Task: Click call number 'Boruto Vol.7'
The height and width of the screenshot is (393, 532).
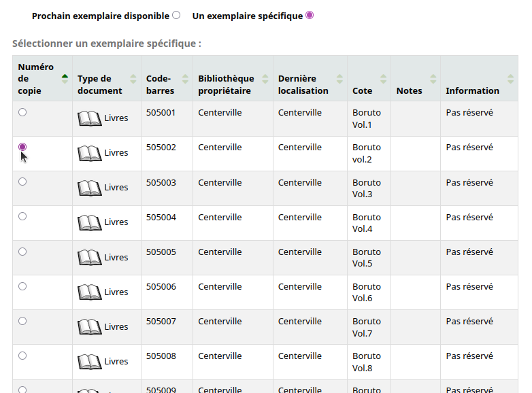Action: pos(367,327)
